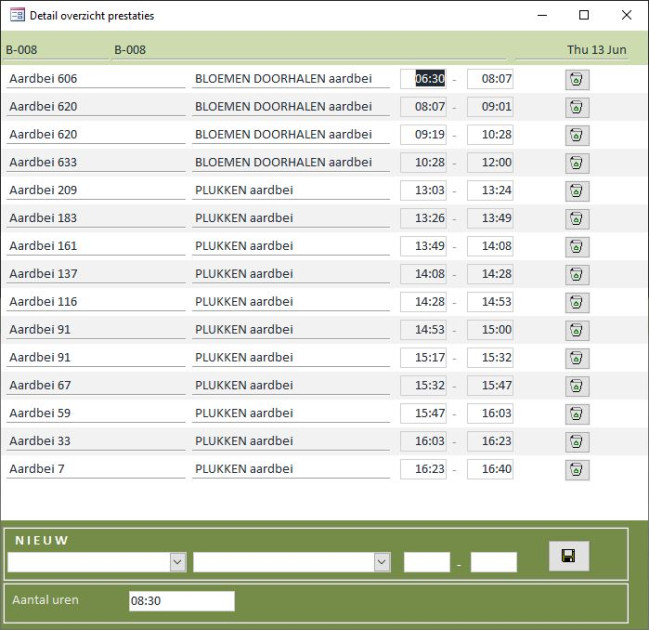Edit the 12:00 end time field
The width and height of the screenshot is (649, 630).
tap(490, 162)
